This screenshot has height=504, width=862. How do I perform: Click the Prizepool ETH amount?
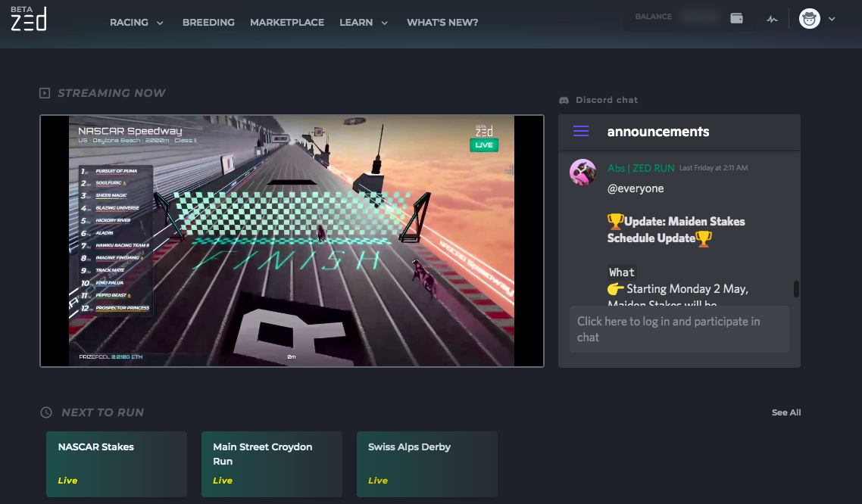(x=127, y=357)
